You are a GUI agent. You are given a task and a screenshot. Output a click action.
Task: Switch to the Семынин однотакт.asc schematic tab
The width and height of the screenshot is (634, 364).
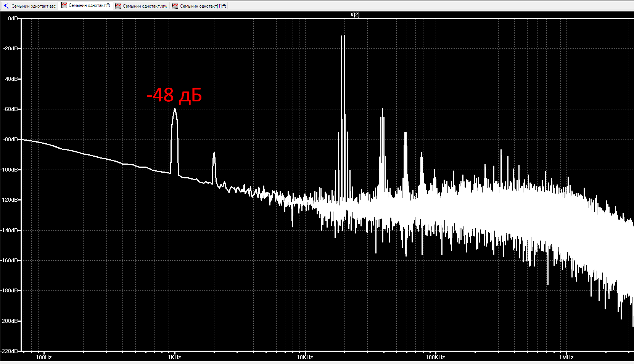click(x=30, y=6)
